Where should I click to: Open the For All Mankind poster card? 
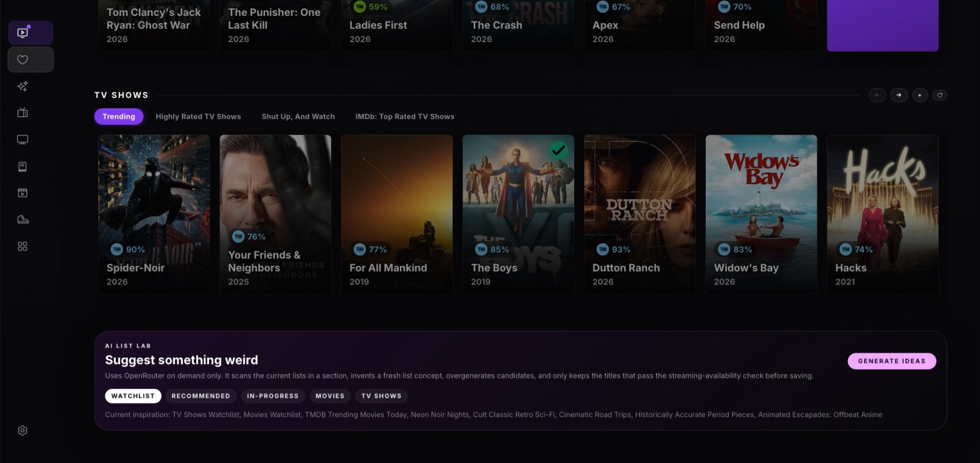pyautogui.click(x=397, y=214)
